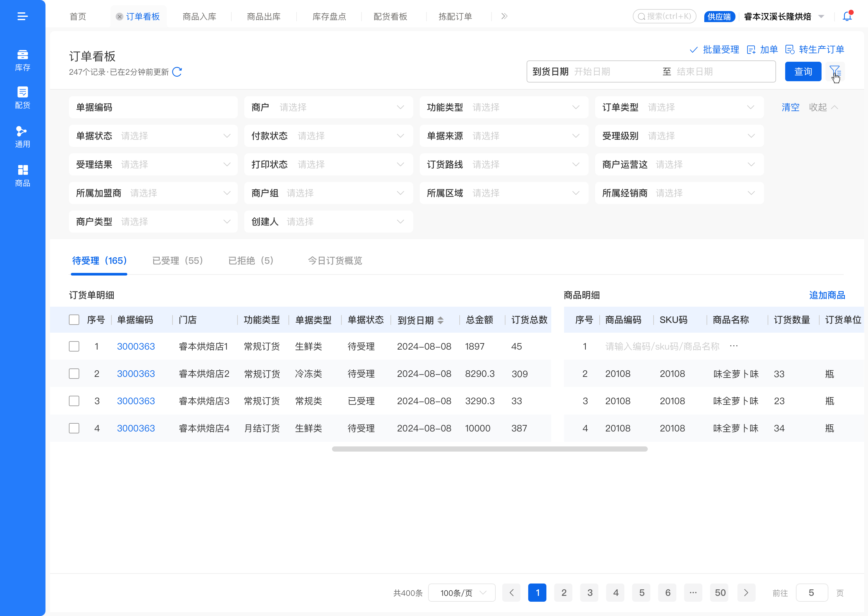This screenshot has width=868, height=616.
Task: Open the 功能类型 dropdown
Action: click(x=504, y=107)
